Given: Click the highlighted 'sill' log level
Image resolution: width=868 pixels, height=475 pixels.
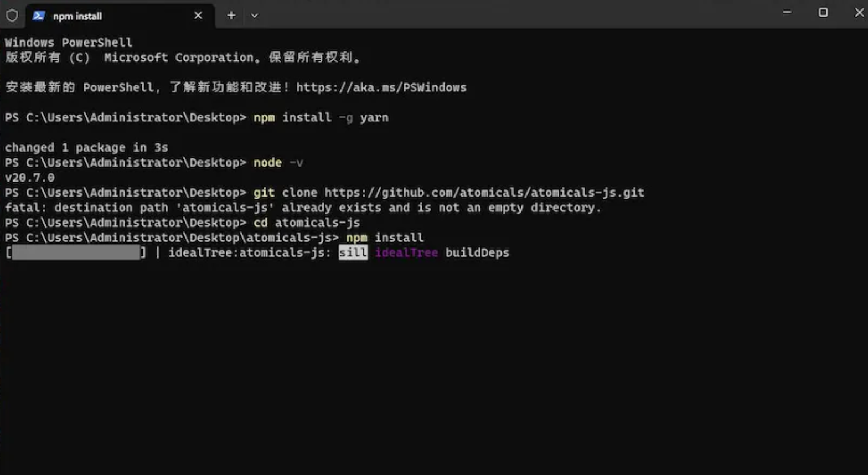Looking at the screenshot, I should 353,252.
